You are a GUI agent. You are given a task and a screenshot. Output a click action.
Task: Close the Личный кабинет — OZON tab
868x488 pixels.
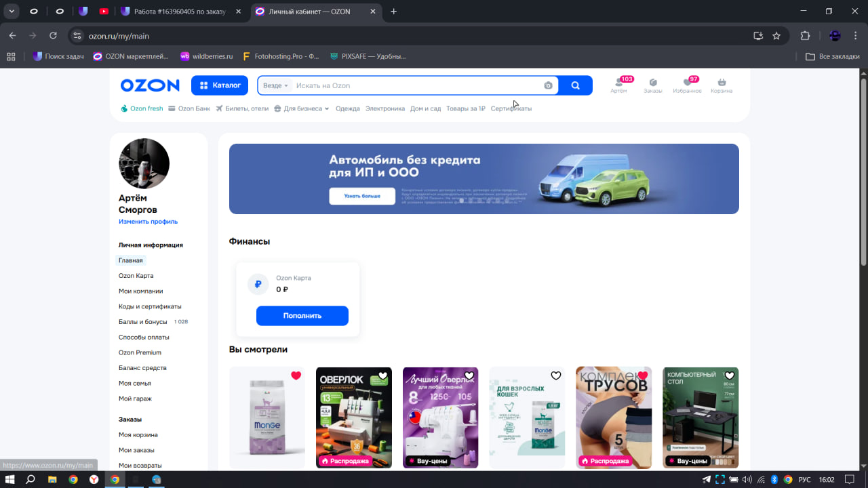(x=374, y=12)
